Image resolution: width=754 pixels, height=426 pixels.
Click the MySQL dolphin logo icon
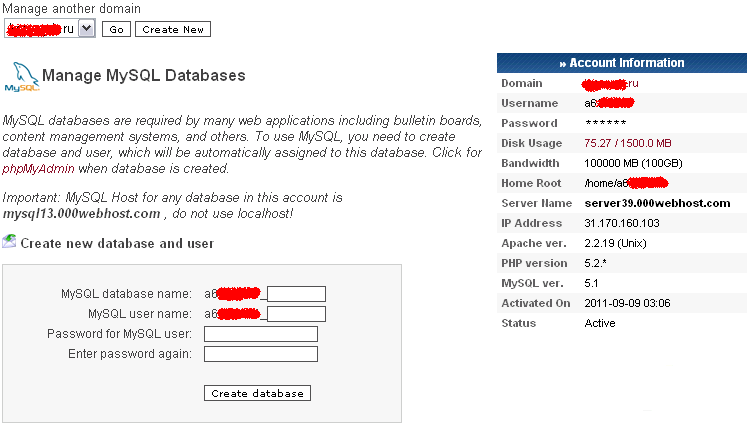22,76
